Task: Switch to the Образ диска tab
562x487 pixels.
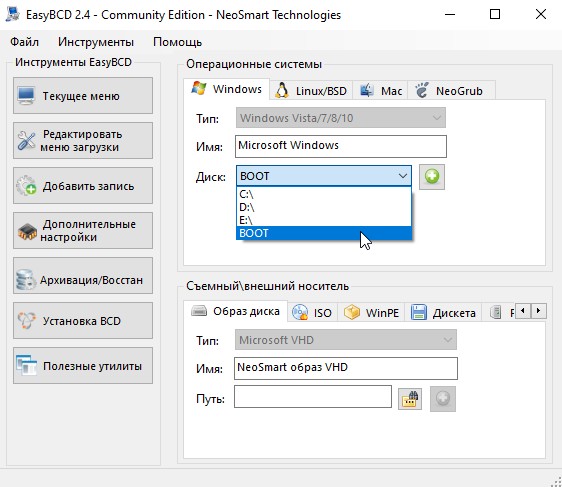Action: click(235, 311)
